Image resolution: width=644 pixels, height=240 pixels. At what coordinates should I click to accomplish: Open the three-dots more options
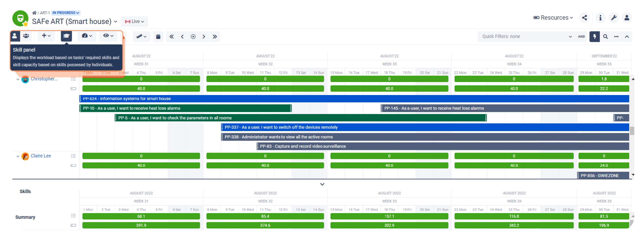tap(616, 37)
